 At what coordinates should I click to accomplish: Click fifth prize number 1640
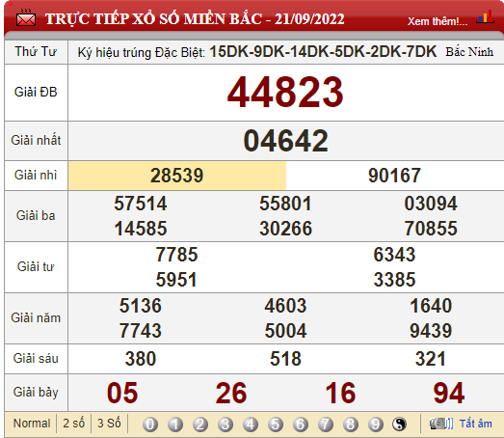pos(431,306)
